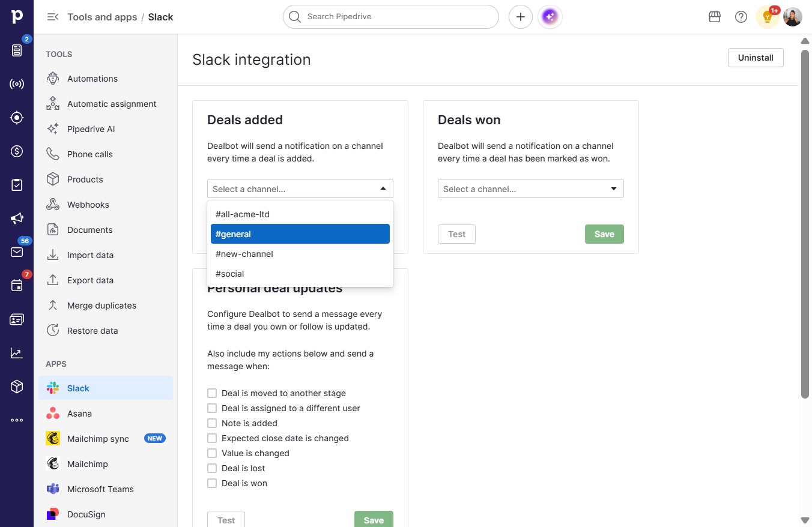The height and width of the screenshot is (527, 812).
Task: Select #all-acme-ltd channel option
Action: (x=300, y=214)
